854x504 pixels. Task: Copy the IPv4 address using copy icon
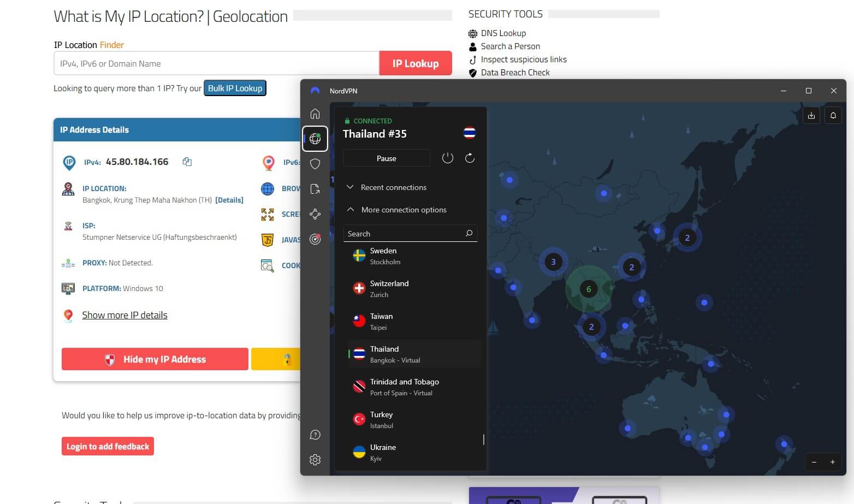[187, 162]
